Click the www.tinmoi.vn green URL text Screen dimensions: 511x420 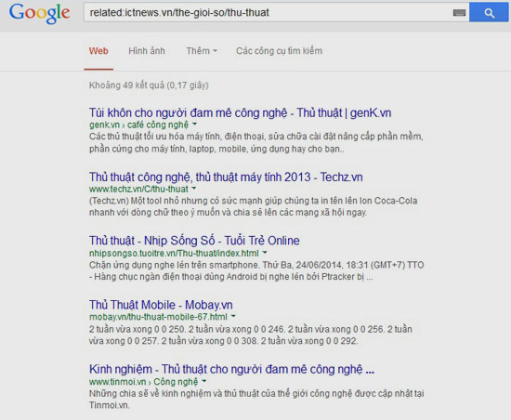pyautogui.click(x=144, y=382)
